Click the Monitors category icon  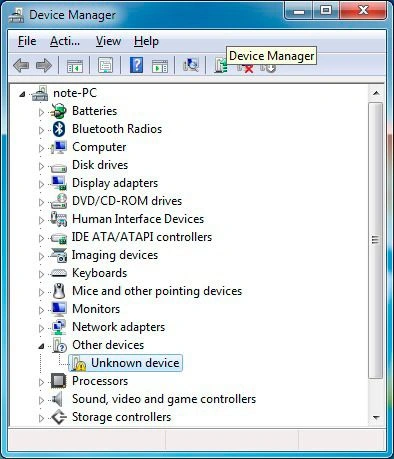[x=59, y=309]
